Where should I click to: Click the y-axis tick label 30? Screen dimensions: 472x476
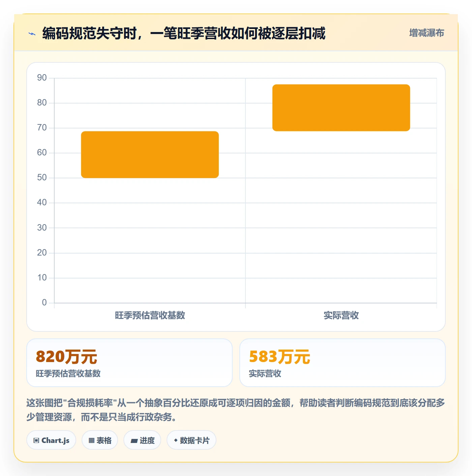click(x=42, y=228)
